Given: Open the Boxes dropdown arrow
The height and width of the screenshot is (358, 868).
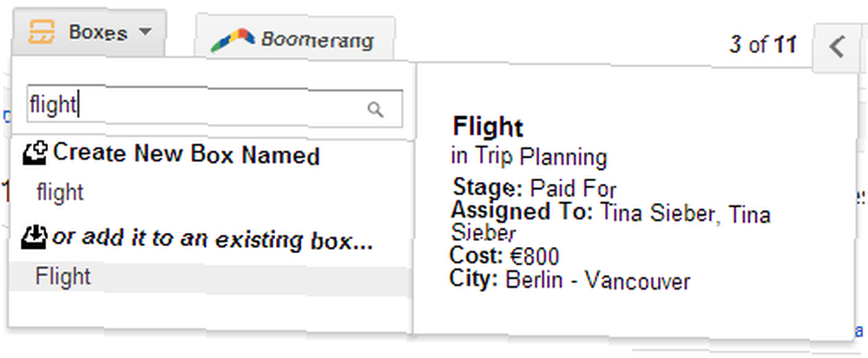Looking at the screenshot, I should pos(144,32).
